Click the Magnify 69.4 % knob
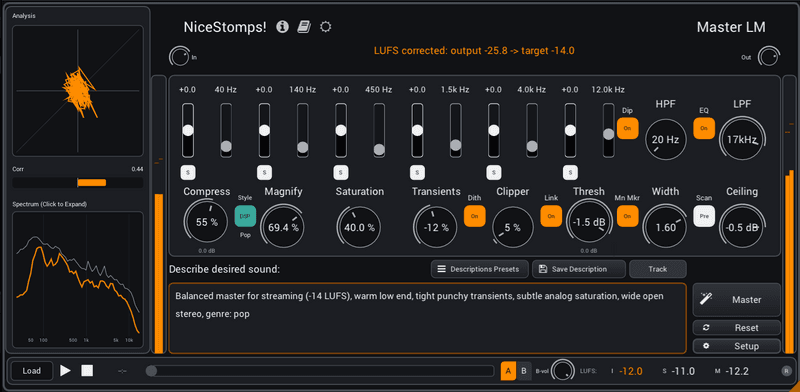Screen dimensions: 800x392 (283, 227)
